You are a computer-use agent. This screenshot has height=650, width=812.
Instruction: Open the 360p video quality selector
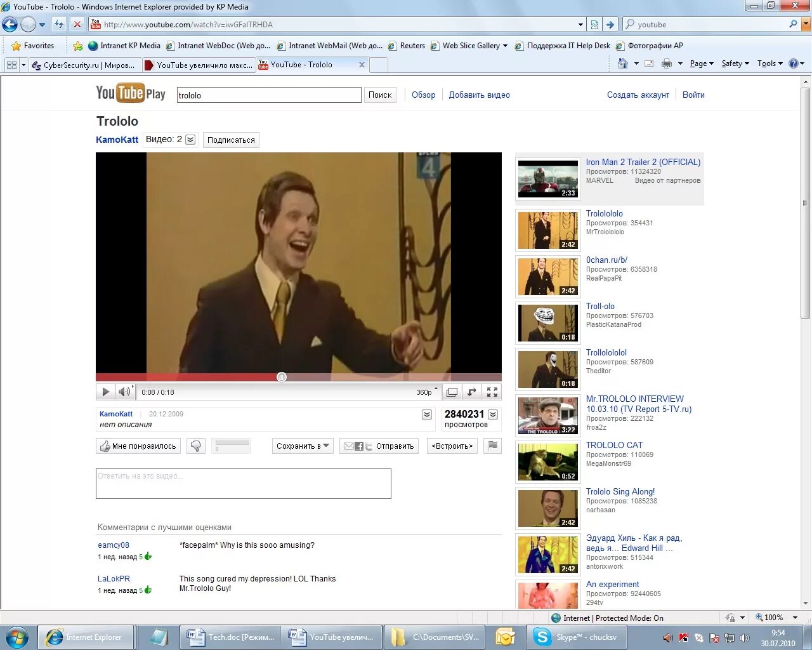[427, 392]
